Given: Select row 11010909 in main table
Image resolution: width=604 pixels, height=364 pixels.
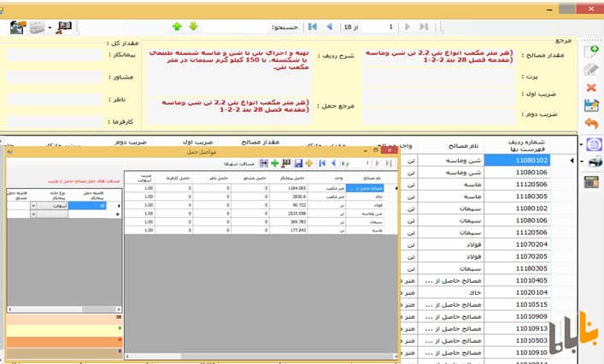Looking at the screenshot, I should pos(518,317).
